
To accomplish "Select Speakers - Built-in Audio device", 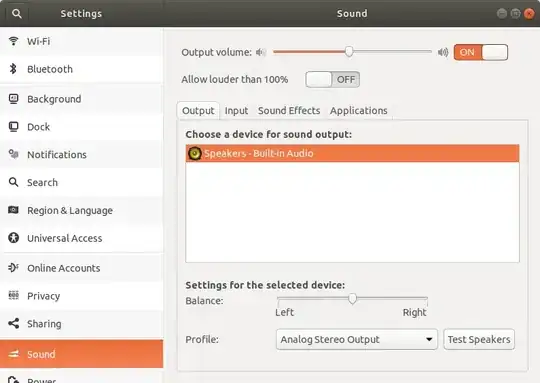I will 352,153.
